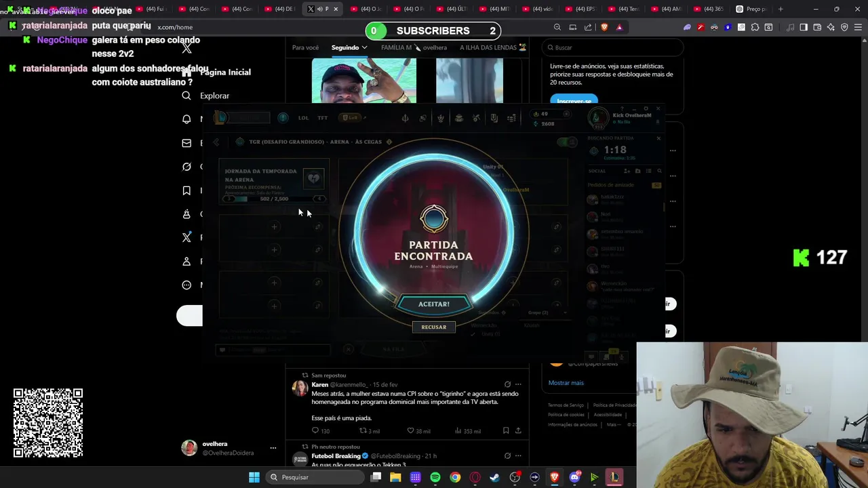
Task: Open the League client TFT tab
Action: (x=323, y=118)
